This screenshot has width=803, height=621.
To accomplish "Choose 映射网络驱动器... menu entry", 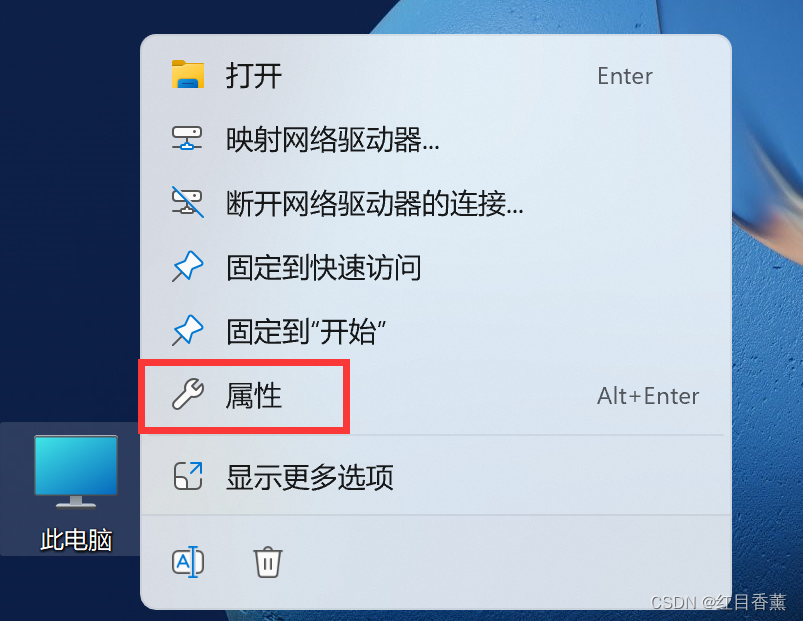I will click(x=436, y=139).
